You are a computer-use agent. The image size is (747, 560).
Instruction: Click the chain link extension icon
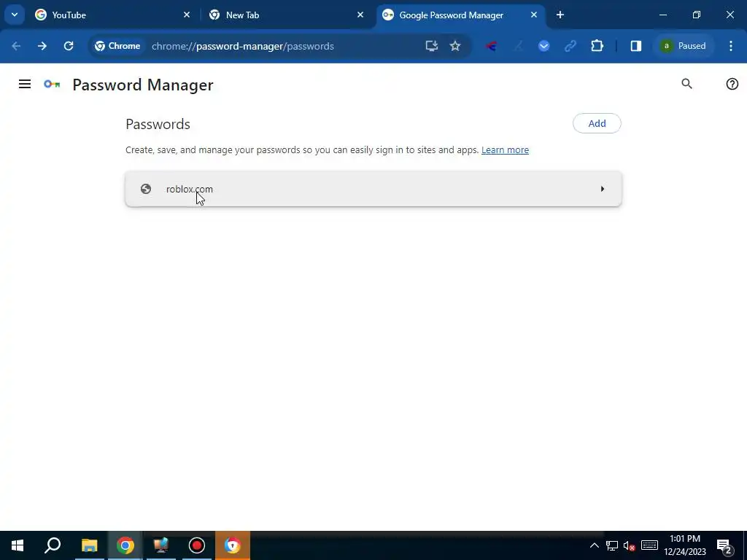coord(570,46)
